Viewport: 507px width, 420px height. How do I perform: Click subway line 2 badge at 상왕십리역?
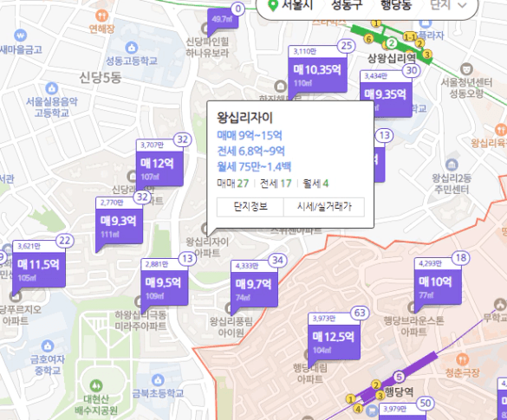pyautogui.click(x=392, y=43)
